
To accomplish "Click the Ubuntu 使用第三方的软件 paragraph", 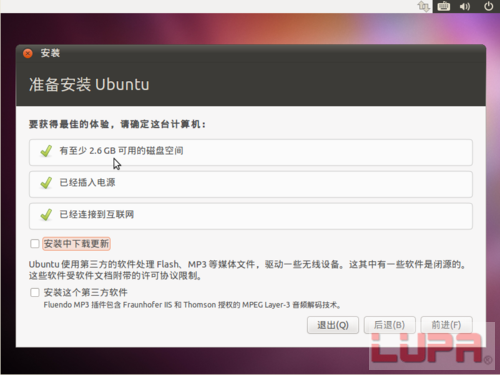I will (247, 270).
